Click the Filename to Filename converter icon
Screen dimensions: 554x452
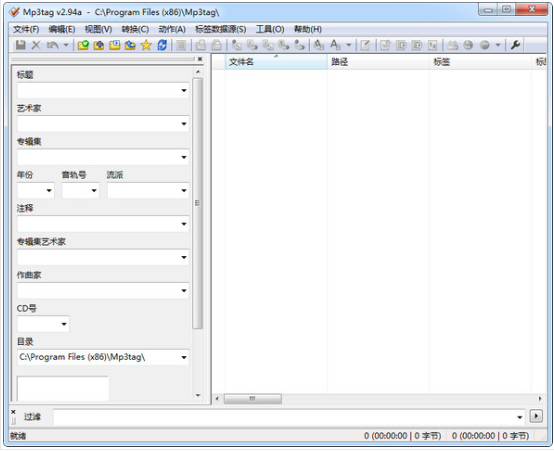pyautogui.click(x=268, y=45)
